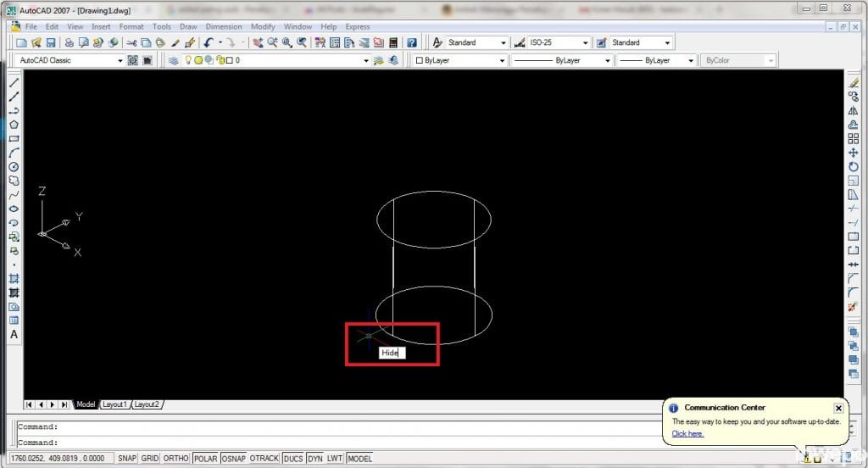Select the Match Properties brush icon
The height and width of the screenshot is (468, 868).
[190, 42]
